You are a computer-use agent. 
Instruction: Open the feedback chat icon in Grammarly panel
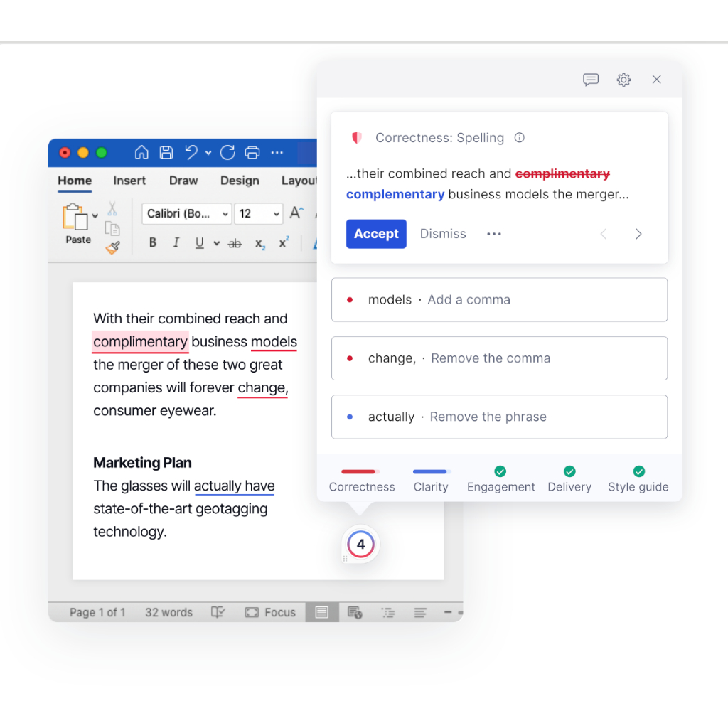click(591, 80)
